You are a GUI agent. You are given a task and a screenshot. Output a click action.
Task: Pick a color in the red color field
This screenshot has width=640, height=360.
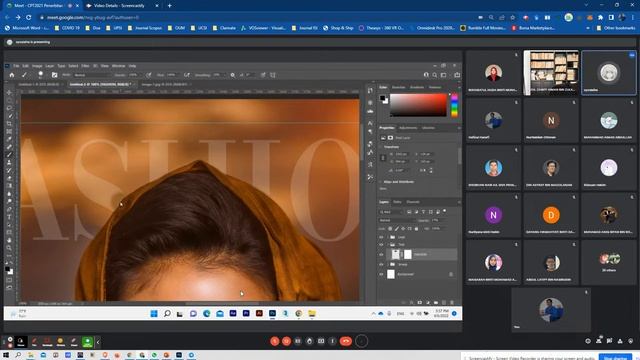(x=418, y=105)
